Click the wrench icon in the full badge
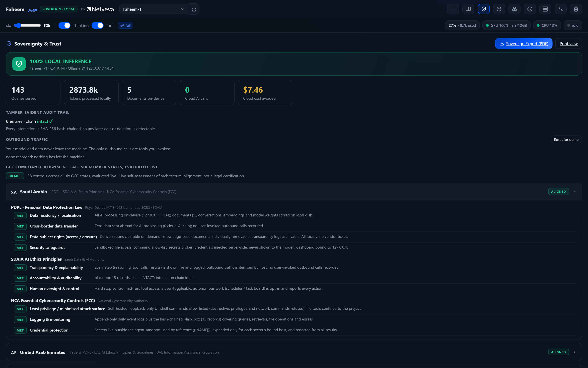The width and height of the screenshot is (588, 368). coord(122,25)
